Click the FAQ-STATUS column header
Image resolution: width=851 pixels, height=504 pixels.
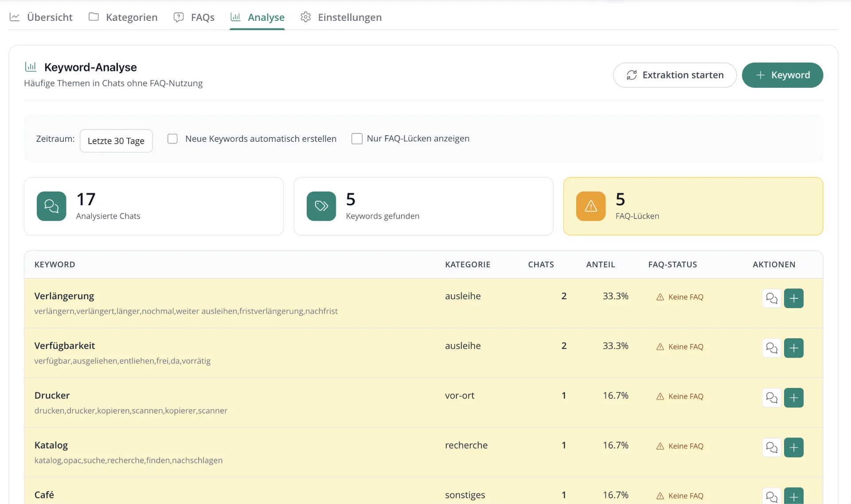click(x=672, y=265)
